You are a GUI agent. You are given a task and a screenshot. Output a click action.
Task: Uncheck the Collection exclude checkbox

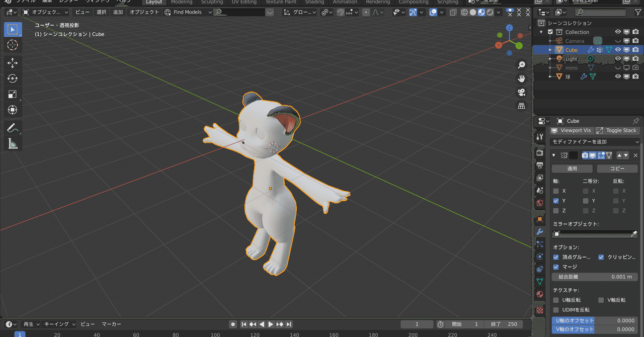click(550, 32)
